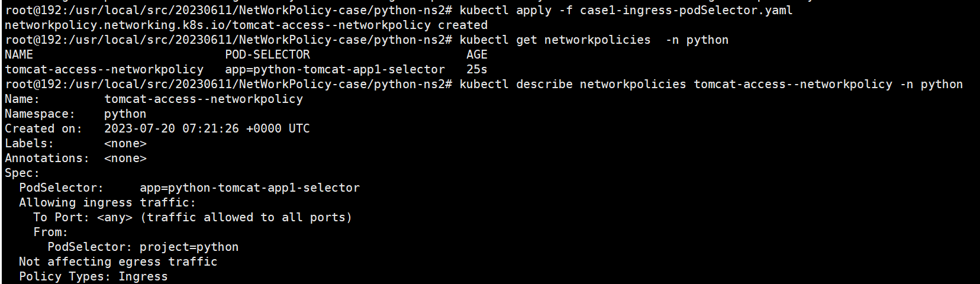Select the project=python selector value

pos(189,247)
